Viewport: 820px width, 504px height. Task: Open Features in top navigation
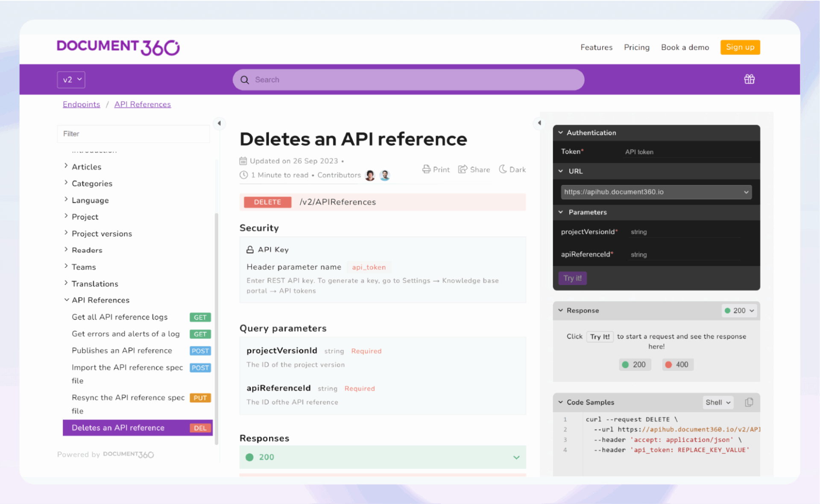point(596,47)
